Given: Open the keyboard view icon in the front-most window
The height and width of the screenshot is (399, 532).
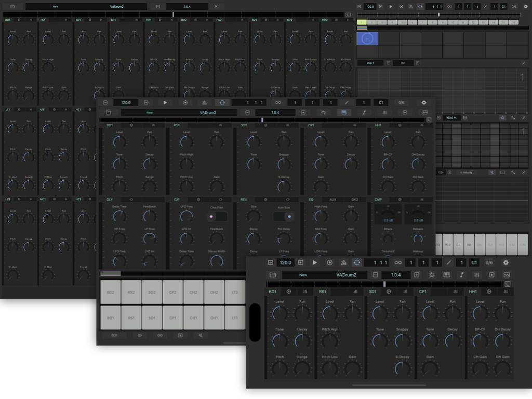Looking at the screenshot, I should [x=447, y=275].
